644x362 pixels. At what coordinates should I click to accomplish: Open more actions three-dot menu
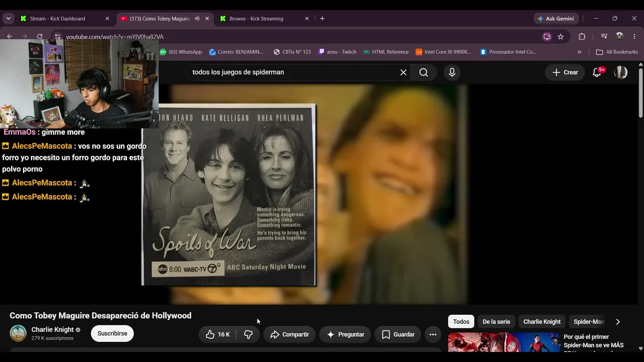point(433,334)
